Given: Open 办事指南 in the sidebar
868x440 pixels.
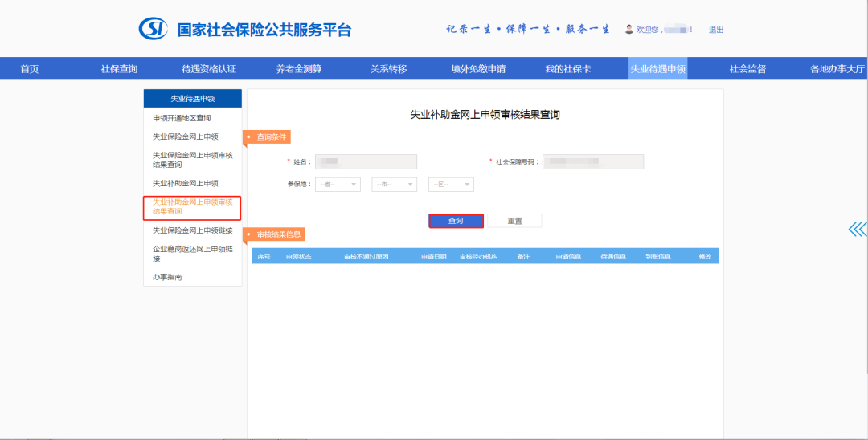Looking at the screenshot, I should coord(166,277).
